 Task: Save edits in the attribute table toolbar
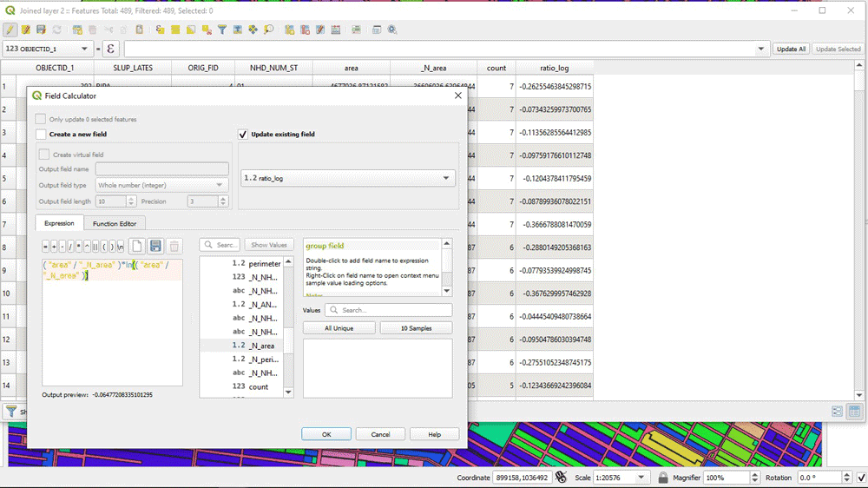(x=41, y=30)
